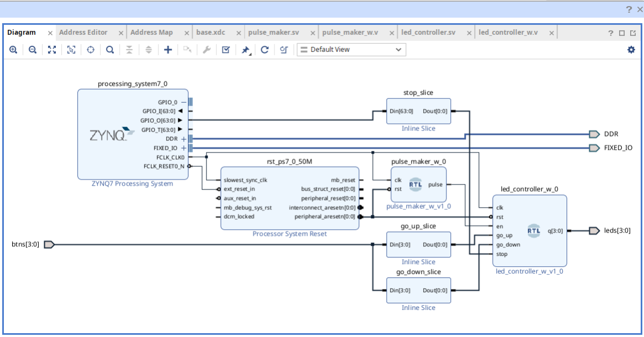Select the btns[3:0] input port
Screen dimensions: 644x337
pyautogui.click(x=49, y=244)
